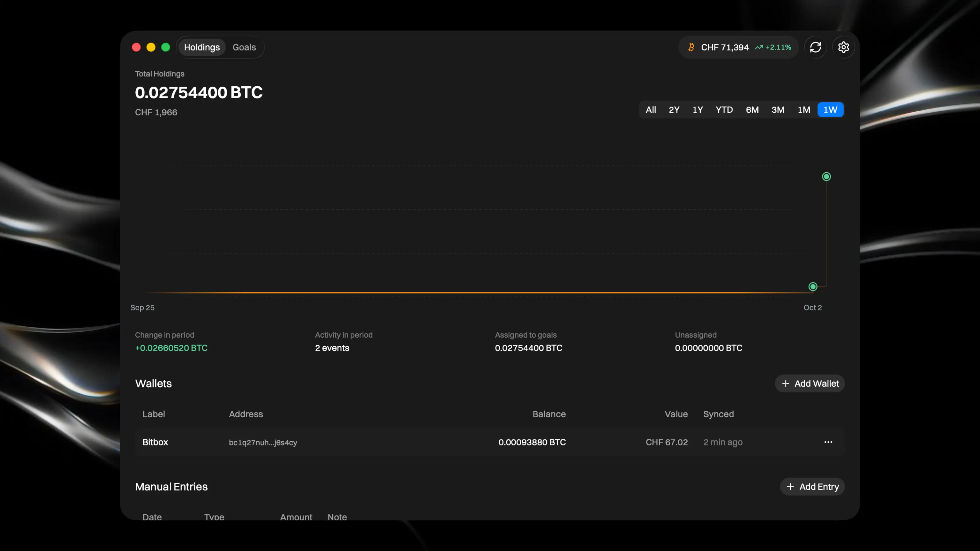Screen dimensions: 980x551
Task: Click the CHF 71,394 price pill
Action: click(738, 47)
